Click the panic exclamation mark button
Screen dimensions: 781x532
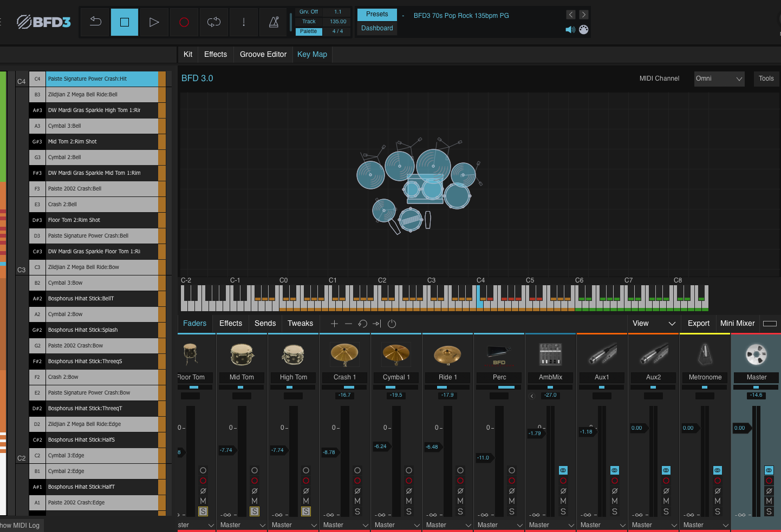click(x=244, y=22)
